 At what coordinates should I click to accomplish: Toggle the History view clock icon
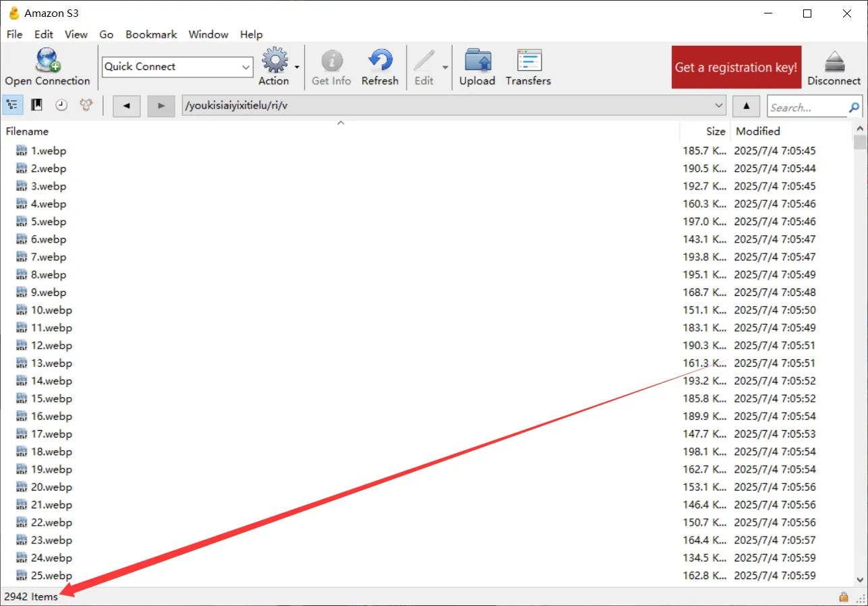click(x=61, y=105)
